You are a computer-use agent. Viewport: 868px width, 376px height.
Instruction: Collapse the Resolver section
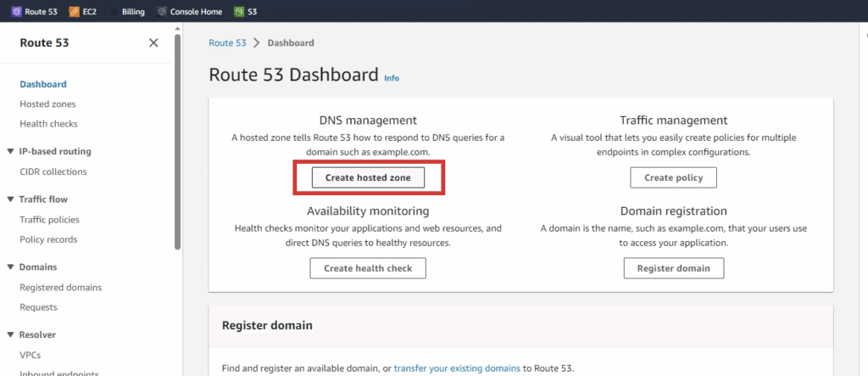point(10,334)
